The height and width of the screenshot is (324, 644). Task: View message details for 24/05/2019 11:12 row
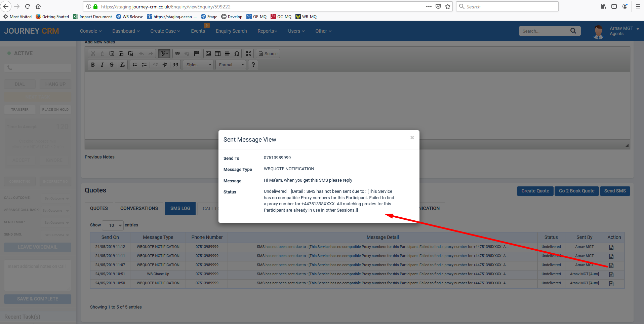(x=611, y=247)
